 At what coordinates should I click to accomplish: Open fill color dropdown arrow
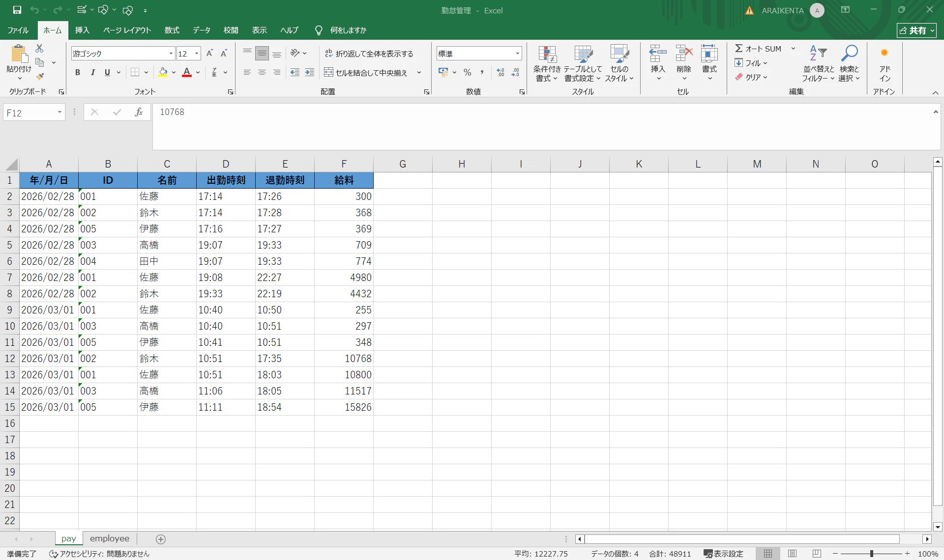tap(174, 73)
